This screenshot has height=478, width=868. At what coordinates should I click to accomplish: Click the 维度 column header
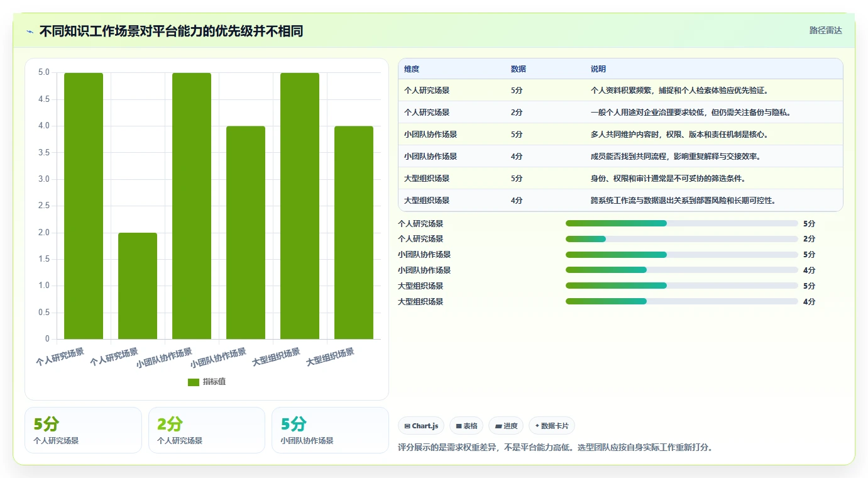coord(412,69)
